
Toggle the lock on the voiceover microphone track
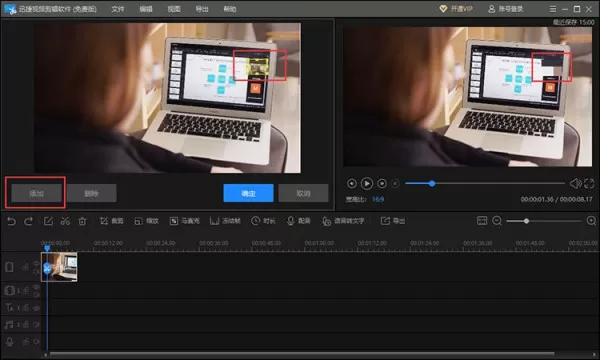pos(26,342)
